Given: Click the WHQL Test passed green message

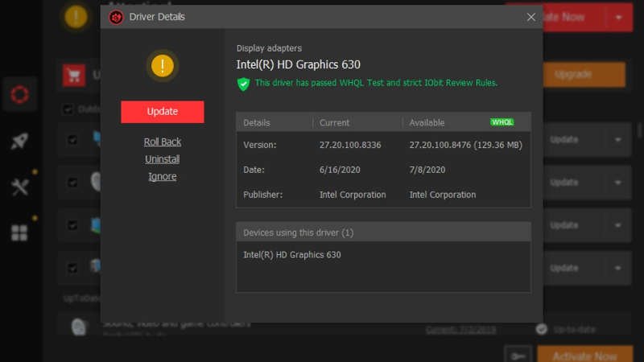Looking at the screenshot, I should pyautogui.click(x=376, y=83).
